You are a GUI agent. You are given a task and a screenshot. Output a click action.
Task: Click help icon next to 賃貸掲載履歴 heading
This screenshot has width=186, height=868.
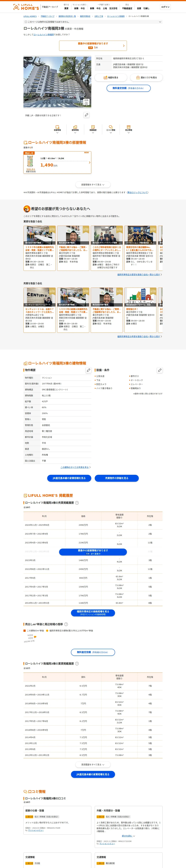(x=77, y=663)
